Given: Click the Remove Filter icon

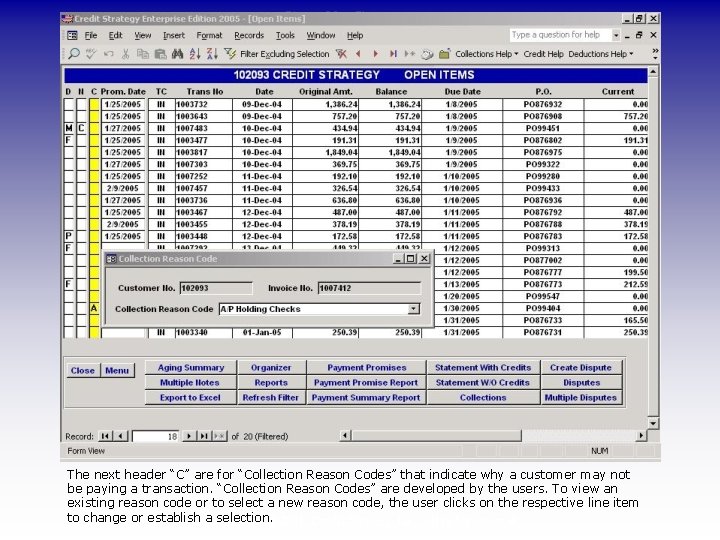Looking at the screenshot, I should 341,54.
